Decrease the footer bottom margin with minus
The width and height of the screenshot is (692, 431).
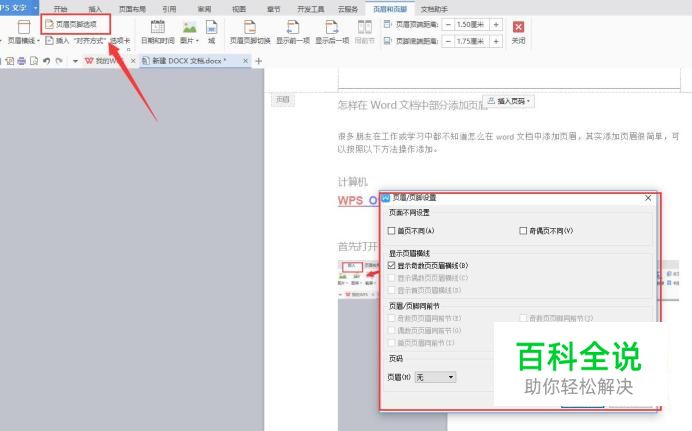(x=448, y=41)
